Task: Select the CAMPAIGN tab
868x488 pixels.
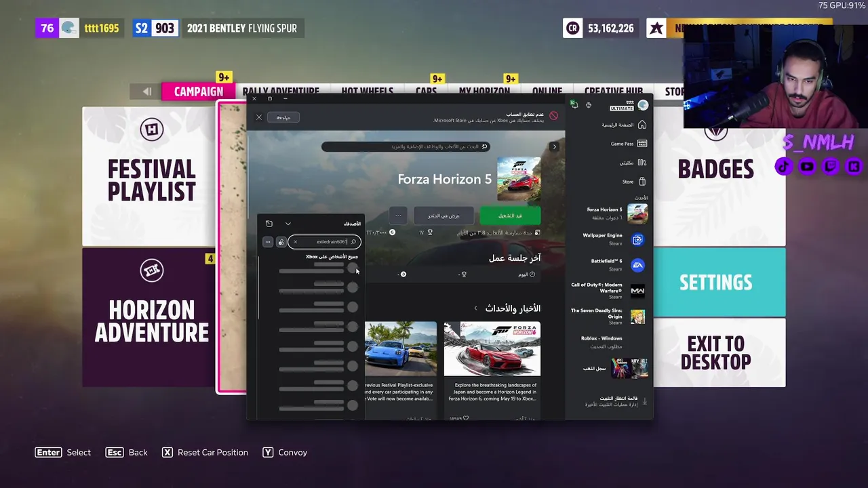Action: (198, 91)
